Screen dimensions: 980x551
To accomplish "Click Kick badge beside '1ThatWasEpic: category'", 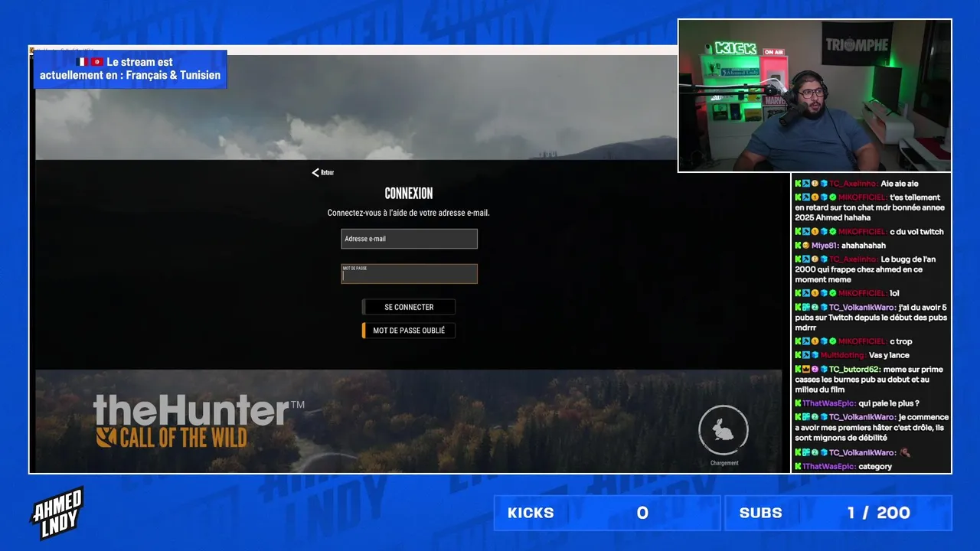I will click(x=798, y=467).
